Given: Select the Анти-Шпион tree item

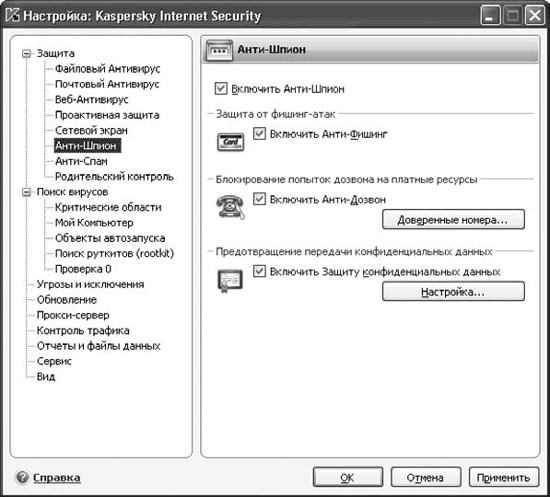Looking at the screenshot, I should (x=87, y=146).
